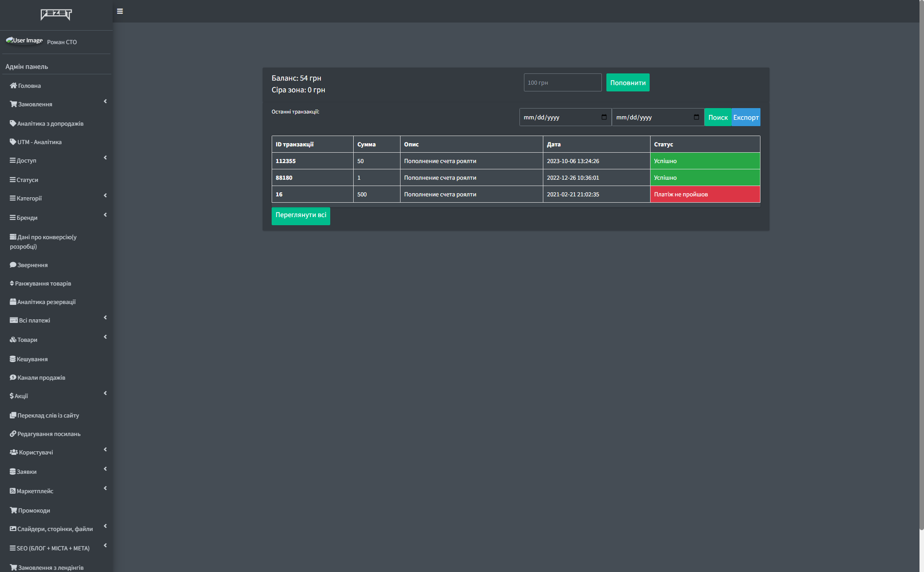
Task: Open the Кешування menu item
Action: pos(57,359)
